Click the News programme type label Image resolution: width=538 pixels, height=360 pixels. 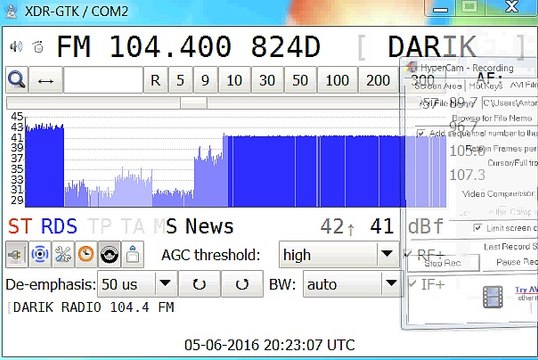(x=209, y=227)
